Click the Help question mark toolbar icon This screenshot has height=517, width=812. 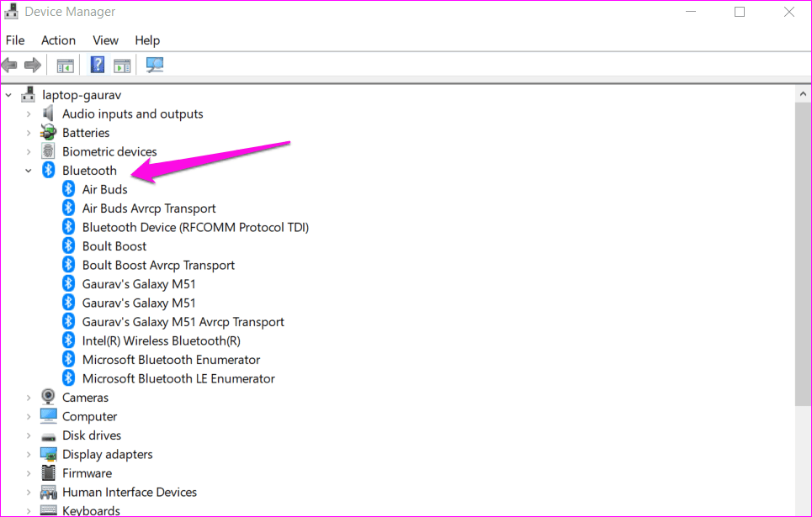[98, 66]
